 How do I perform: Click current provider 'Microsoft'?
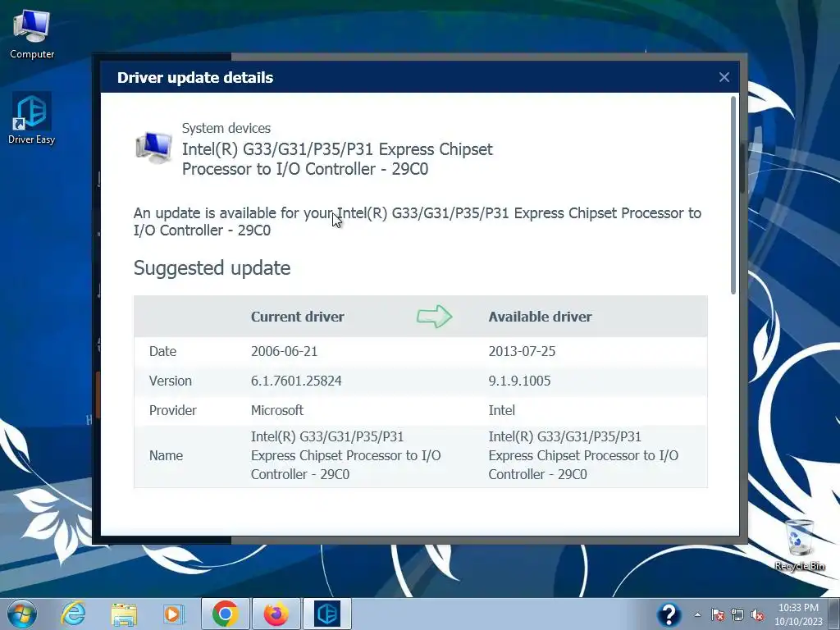click(x=277, y=410)
